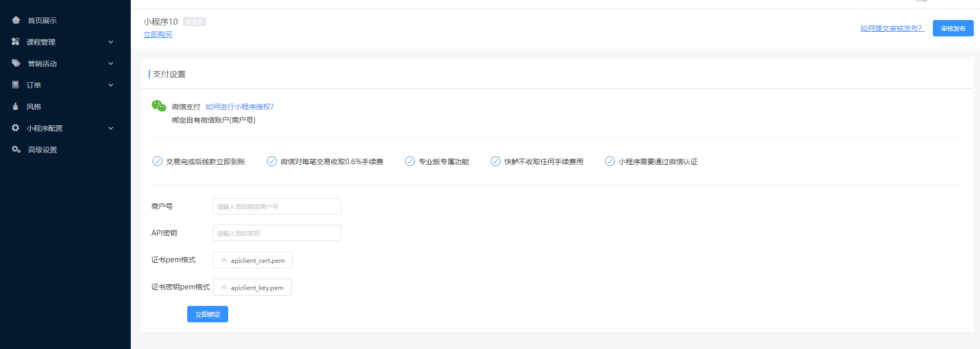Click the 课程管理 four-dots icon
The width and height of the screenshot is (980, 349).
(x=15, y=42)
